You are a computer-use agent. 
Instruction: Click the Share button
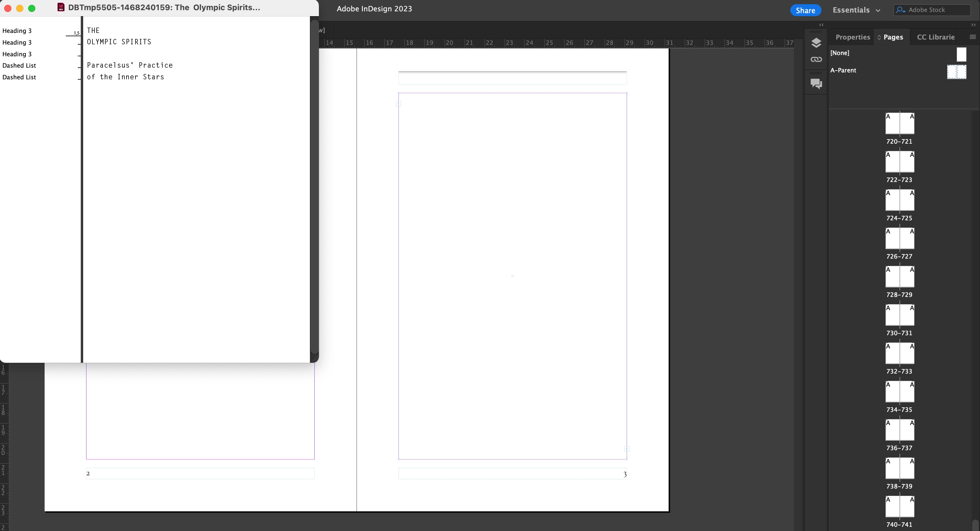click(805, 10)
